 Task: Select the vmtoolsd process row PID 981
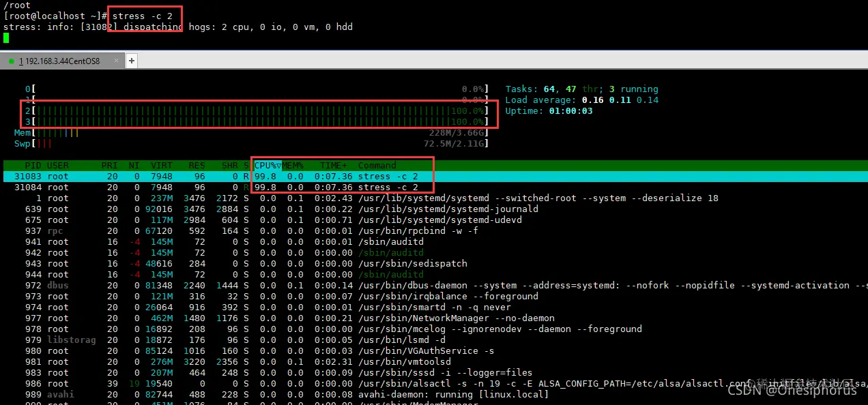[434, 361]
